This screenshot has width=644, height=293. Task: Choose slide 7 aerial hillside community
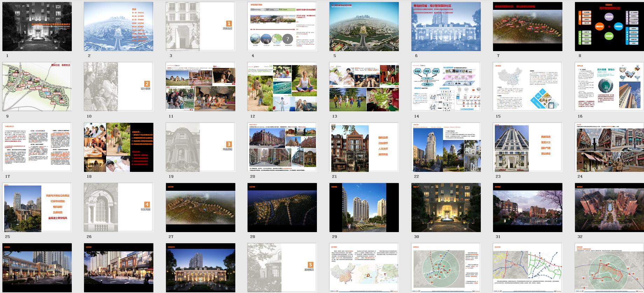click(527, 27)
